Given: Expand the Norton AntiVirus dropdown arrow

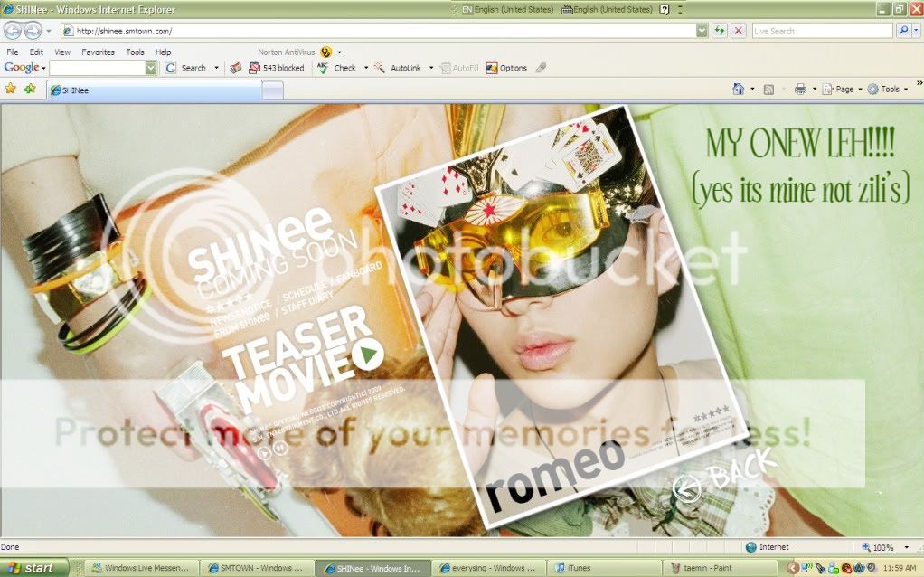Looking at the screenshot, I should click(339, 52).
